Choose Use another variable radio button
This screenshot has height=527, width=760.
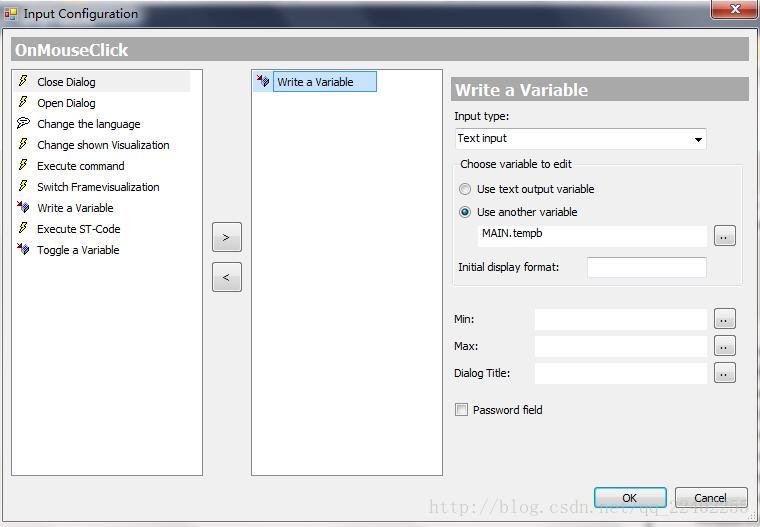[465, 212]
